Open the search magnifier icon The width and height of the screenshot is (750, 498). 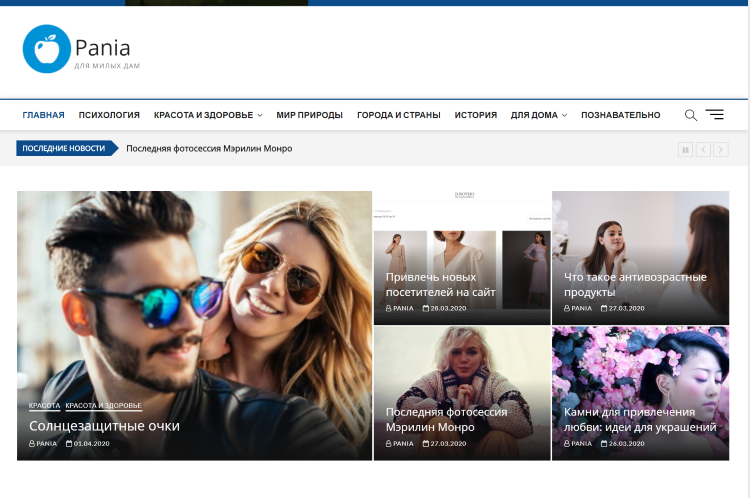click(690, 115)
